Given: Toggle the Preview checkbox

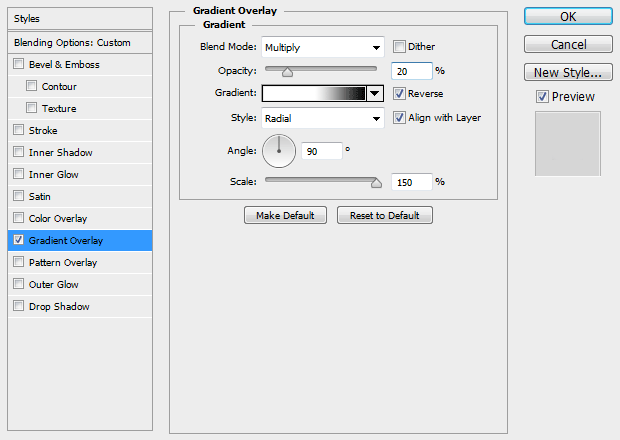Looking at the screenshot, I should pyautogui.click(x=542, y=97).
